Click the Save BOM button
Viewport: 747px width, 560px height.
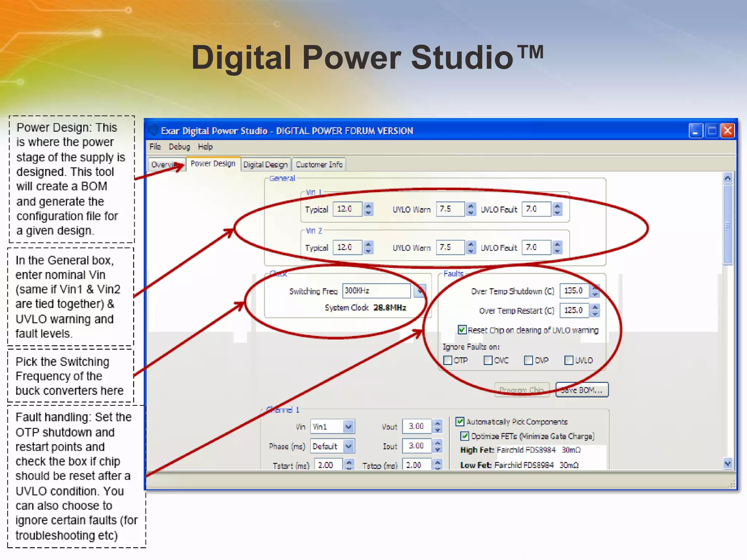[x=582, y=390]
